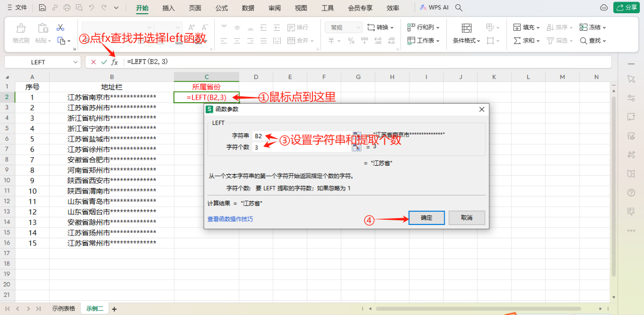
Task: Click the green 分享 share button
Action: coord(627,7)
